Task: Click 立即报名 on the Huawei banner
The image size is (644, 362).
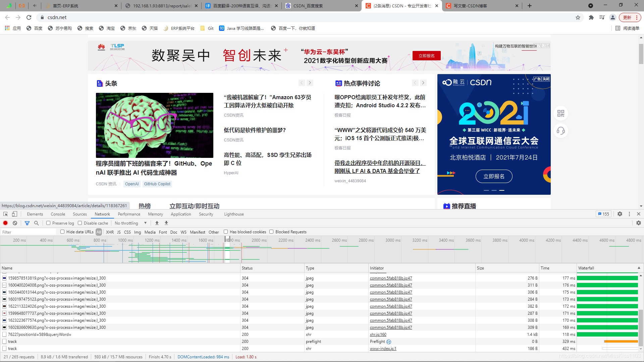Action: click(x=427, y=55)
